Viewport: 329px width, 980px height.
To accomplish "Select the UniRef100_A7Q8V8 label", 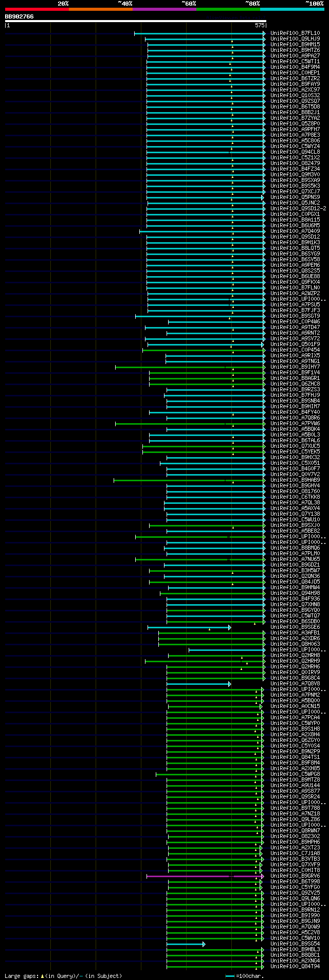I will click(295, 684).
